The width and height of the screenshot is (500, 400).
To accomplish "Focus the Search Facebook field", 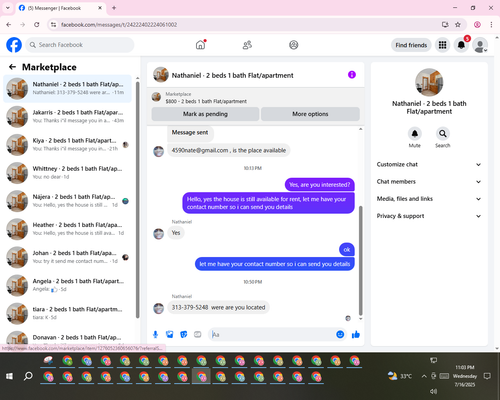I will (x=80, y=45).
